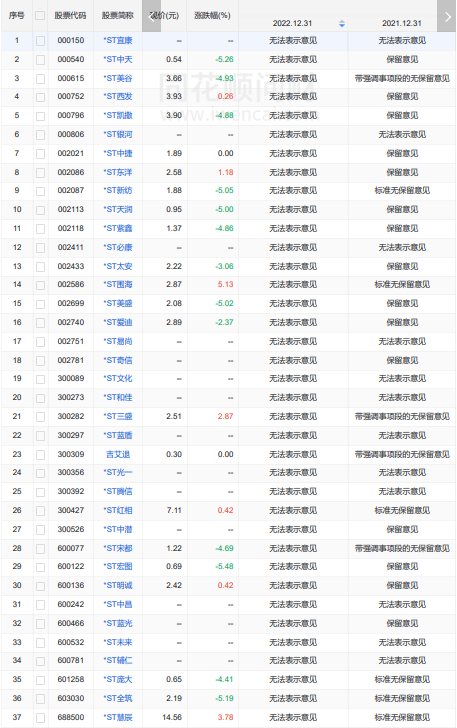Select stock code cell 601258
457x728 pixels.
pos(71,679)
